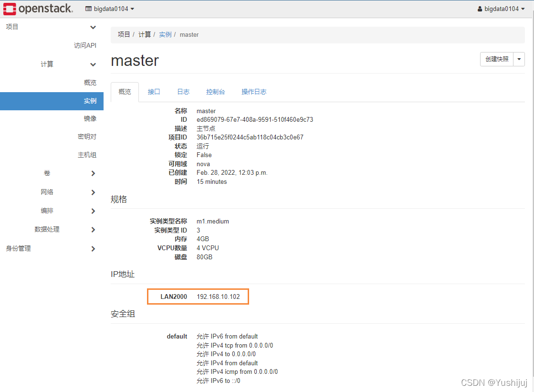The image size is (534, 392).
Task: Switch to the 接口 tab
Action: (154, 92)
